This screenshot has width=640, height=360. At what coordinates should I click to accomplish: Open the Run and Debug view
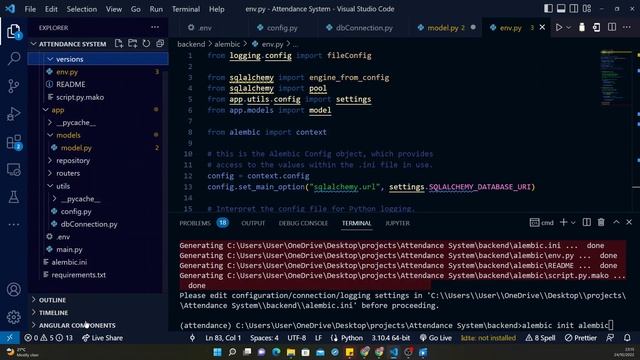13,114
